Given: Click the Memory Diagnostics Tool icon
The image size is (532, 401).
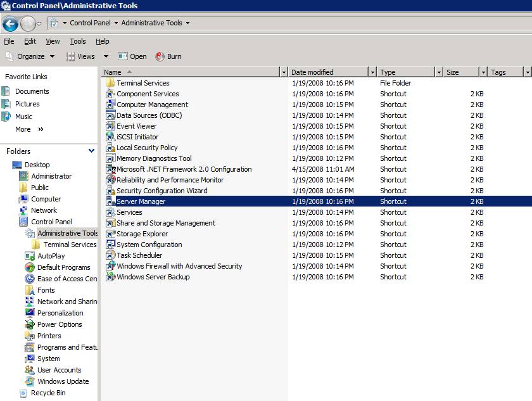Looking at the screenshot, I should coord(110,158).
